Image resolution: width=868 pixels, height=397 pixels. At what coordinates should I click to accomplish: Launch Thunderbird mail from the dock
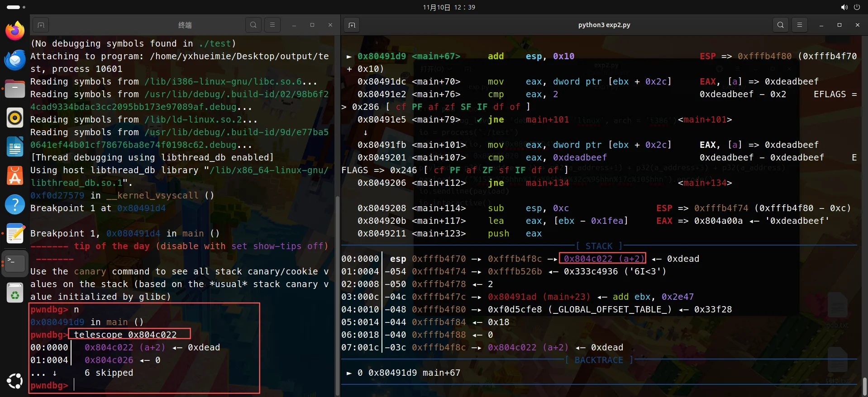point(15,60)
